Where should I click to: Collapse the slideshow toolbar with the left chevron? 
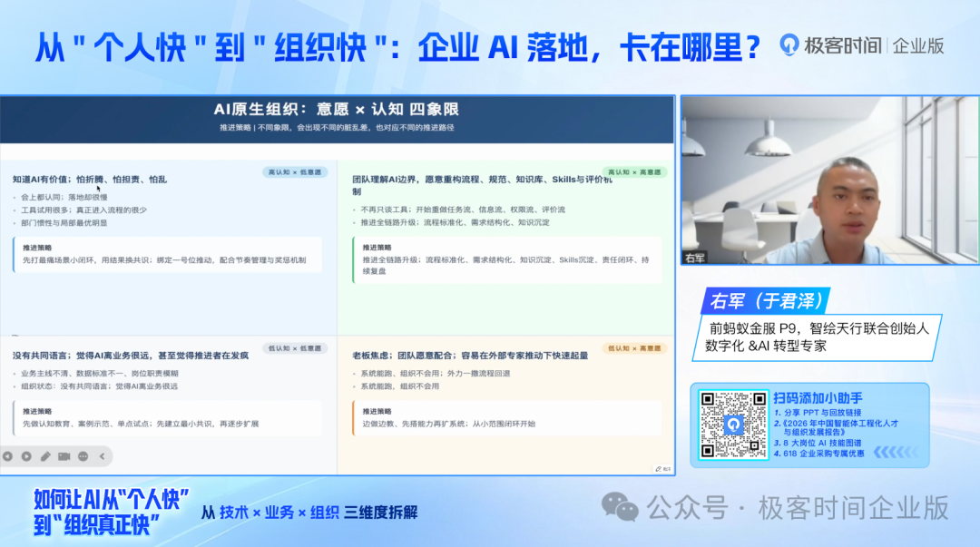pos(103,456)
